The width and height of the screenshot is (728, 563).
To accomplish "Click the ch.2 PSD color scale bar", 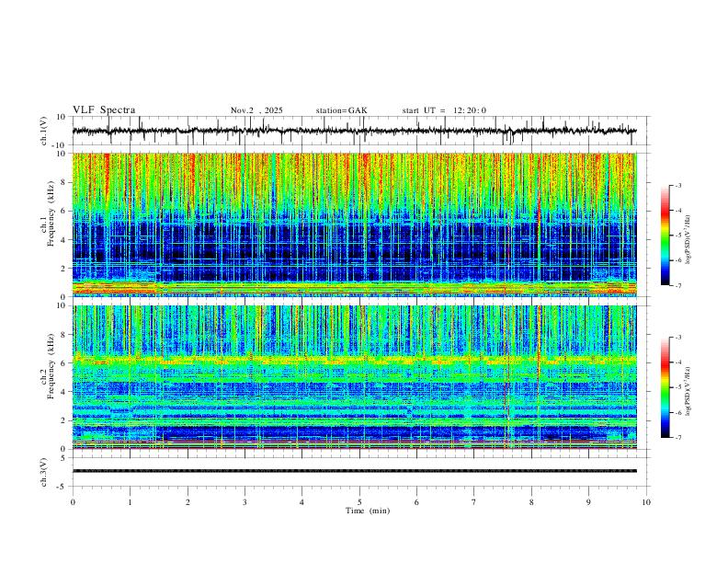I will coord(665,387).
